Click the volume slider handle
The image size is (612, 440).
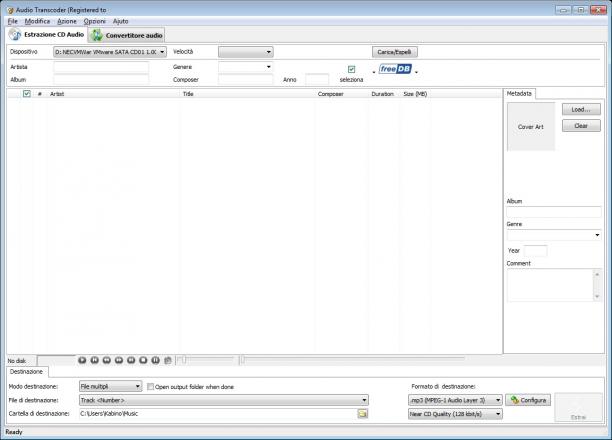[183, 360]
